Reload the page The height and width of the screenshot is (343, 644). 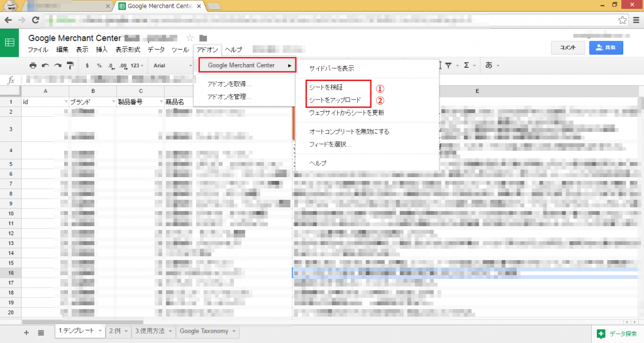click(x=36, y=19)
